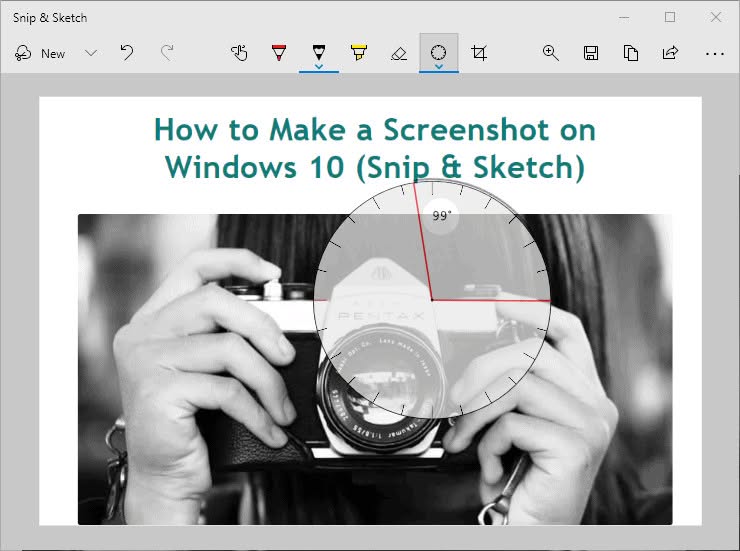The height and width of the screenshot is (551, 740).
Task: Select the Eraser tool
Action: 399,53
